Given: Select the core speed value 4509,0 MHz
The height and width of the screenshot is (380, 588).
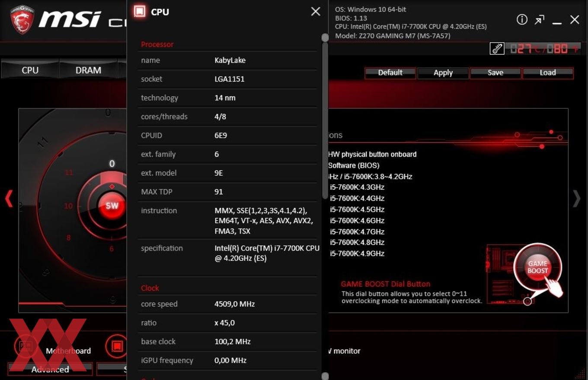Looking at the screenshot, I should coord(235,304).
